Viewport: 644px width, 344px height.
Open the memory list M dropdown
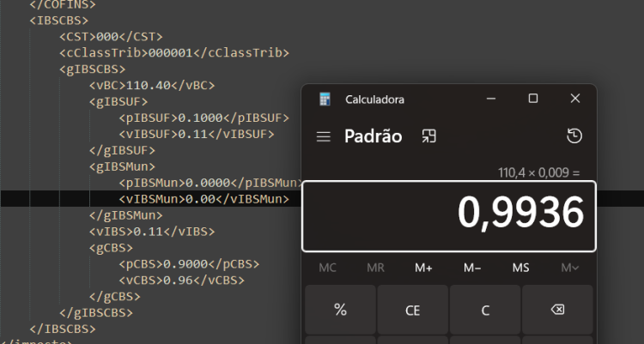(x=569, y=268)
